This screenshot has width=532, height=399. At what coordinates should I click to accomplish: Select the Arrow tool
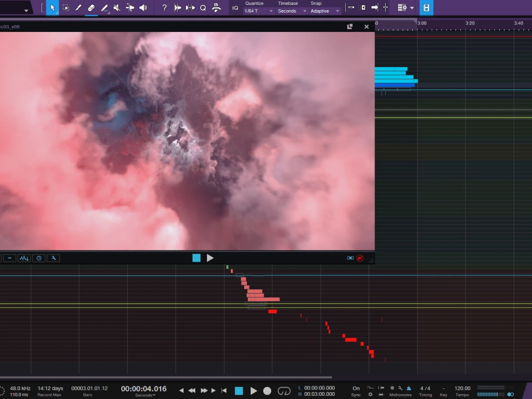click(52, 7)
